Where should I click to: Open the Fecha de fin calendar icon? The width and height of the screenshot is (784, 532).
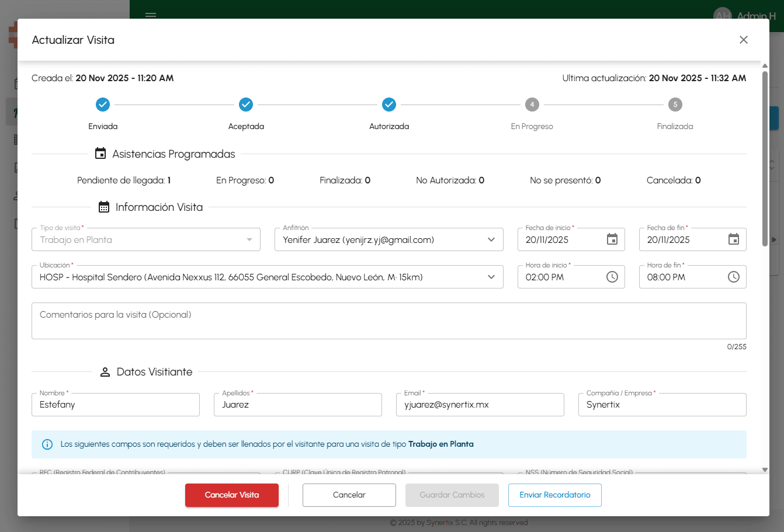[734, 239]
